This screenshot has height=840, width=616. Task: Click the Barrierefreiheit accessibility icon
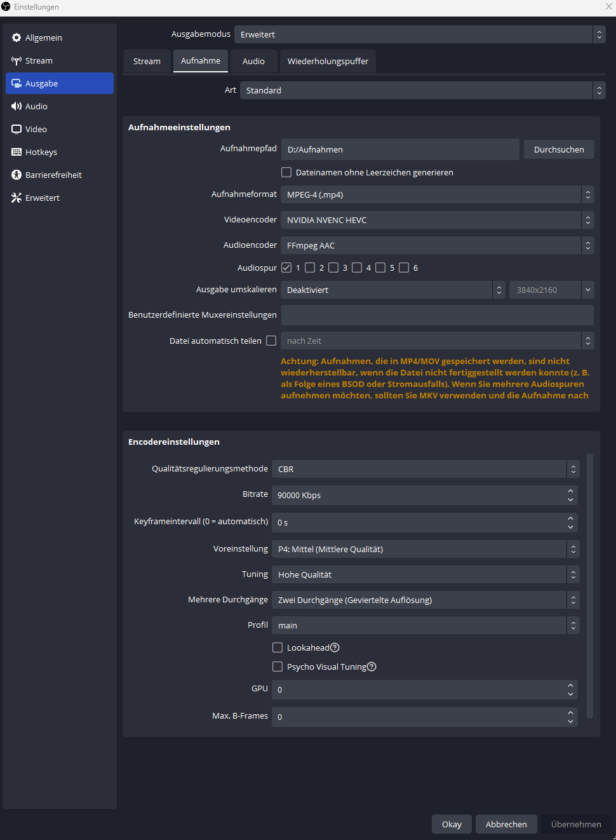pyautogui.click(x=17, y=175)
